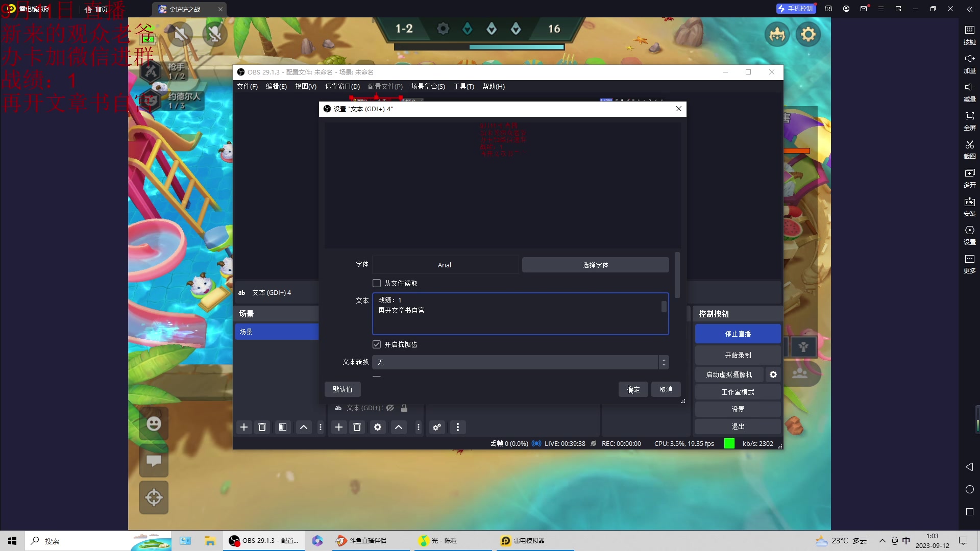Move the source up with the chevron arrow
The height and width of the screenshot is (551, 980).
coord(399,427)
